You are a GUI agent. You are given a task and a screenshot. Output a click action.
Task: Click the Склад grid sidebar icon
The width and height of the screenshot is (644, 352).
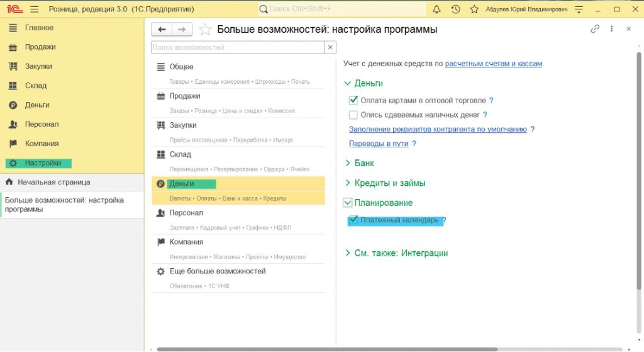click(13, 86)
